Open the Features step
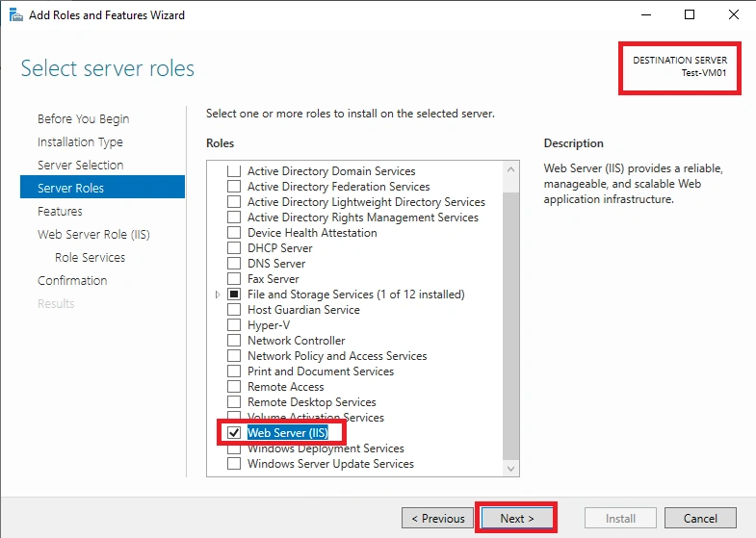The height and width of the screenshot is (538, 756). tap(60, 212)
